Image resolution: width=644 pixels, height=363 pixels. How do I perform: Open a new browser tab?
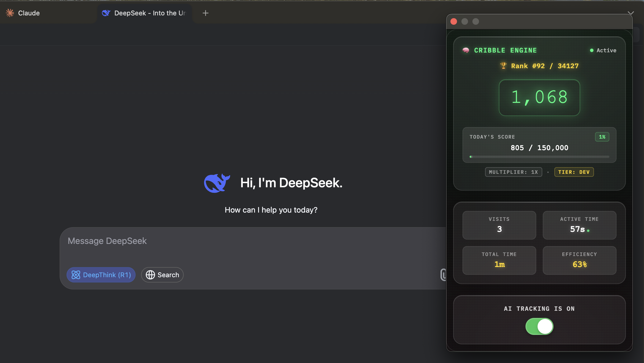coord(205,13)
